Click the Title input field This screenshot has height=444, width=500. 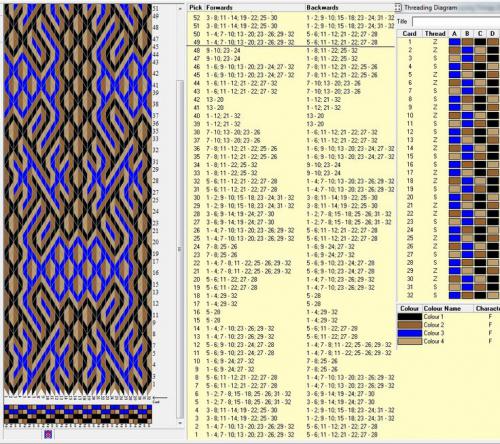pyautogui.click(x=456, y=22)
